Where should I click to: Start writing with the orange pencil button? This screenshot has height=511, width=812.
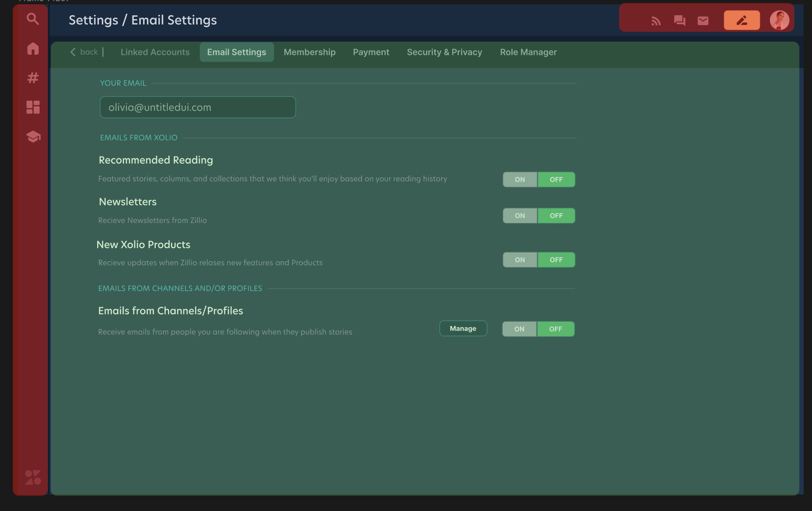(742, 20)
